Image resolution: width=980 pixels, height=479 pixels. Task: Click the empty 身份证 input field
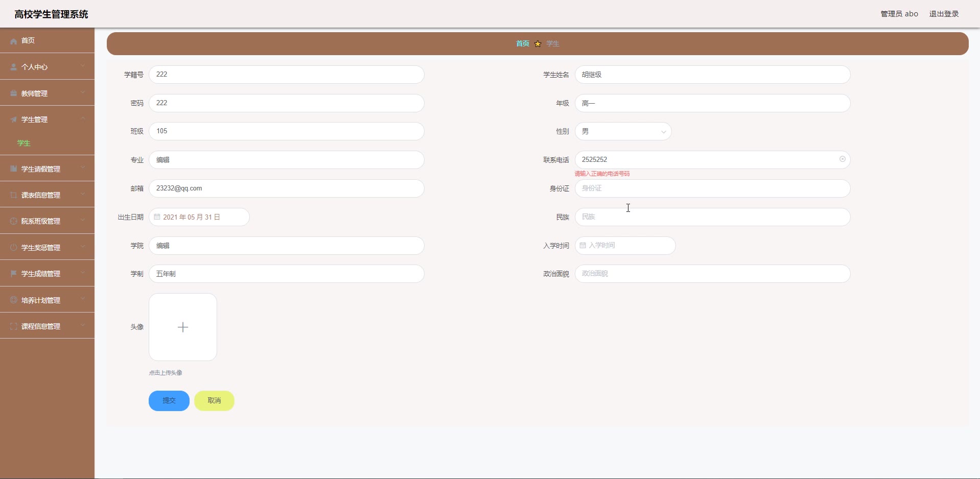(713, 188)
